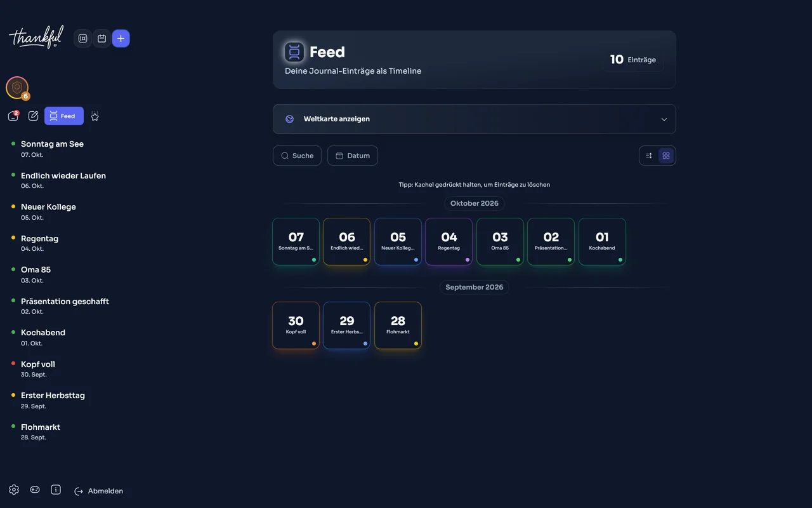Switch to the list sort view toggle
This screenshot has height=508, width=812.
pyautogui.click(x=649, y=156)
